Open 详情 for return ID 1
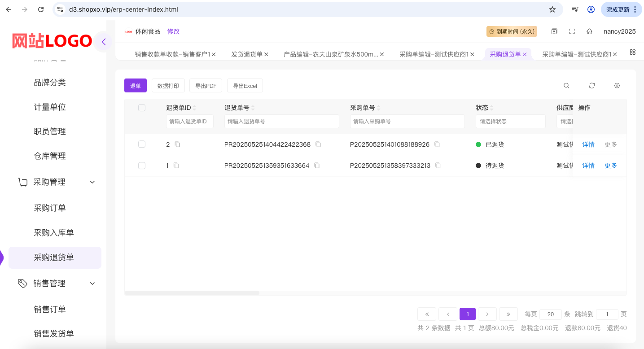 (588, 166)
